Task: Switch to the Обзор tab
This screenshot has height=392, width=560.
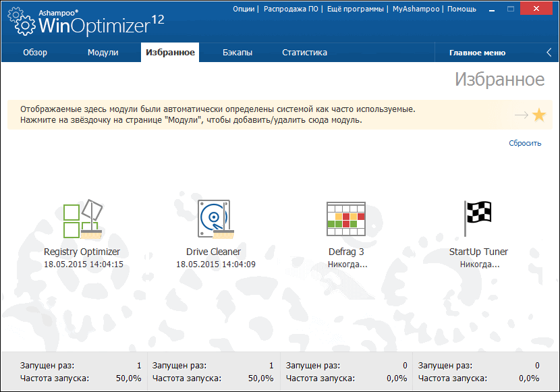Action: click(x=35, y=53)
